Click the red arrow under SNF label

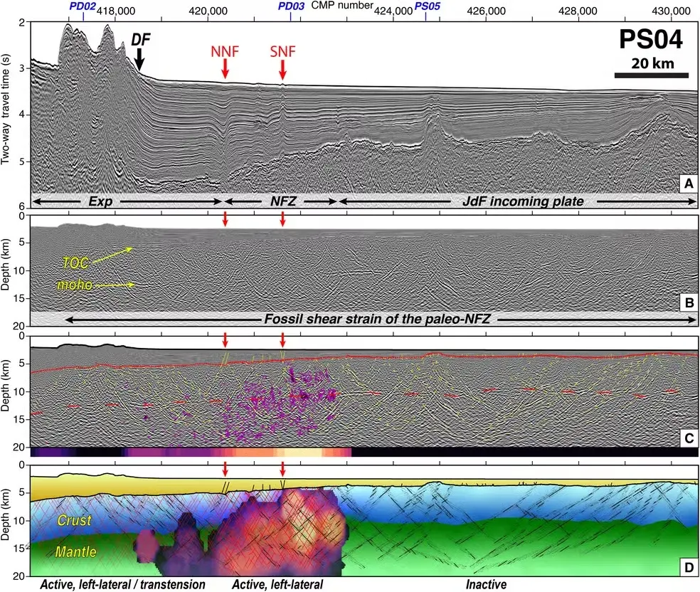point(282,68)
